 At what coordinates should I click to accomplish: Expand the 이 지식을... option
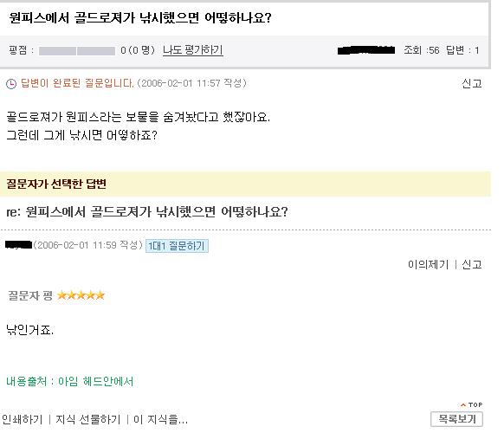click(x=160, y=419)
